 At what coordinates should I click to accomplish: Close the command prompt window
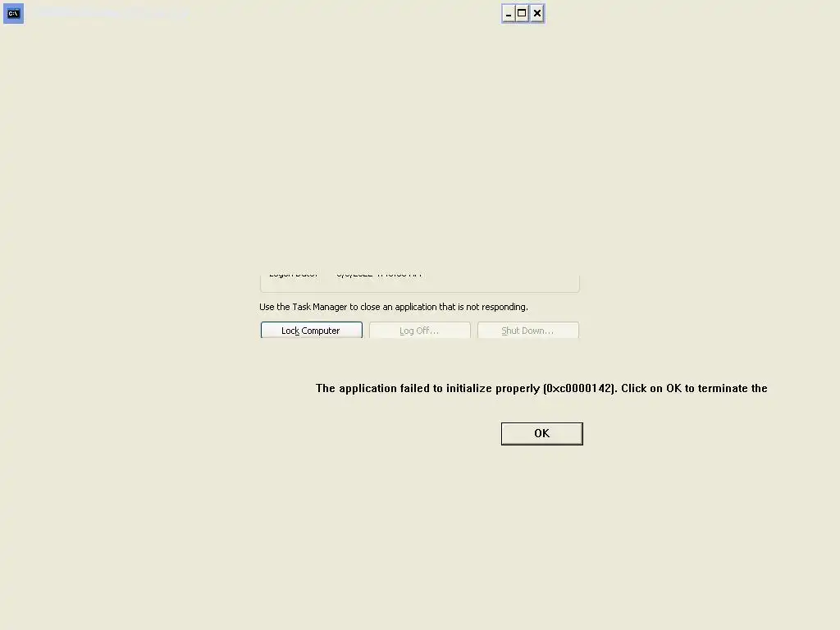(x=536, y=13)
